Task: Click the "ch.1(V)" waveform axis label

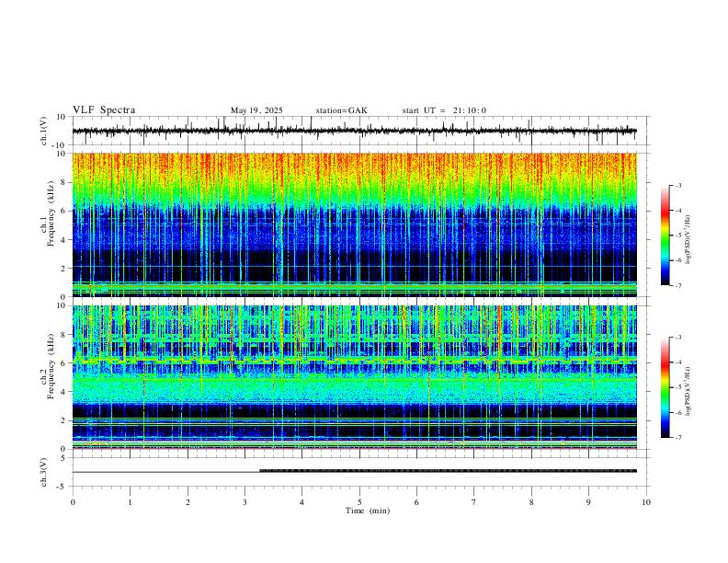Action: pyautogui.click(x=44, y=131)
